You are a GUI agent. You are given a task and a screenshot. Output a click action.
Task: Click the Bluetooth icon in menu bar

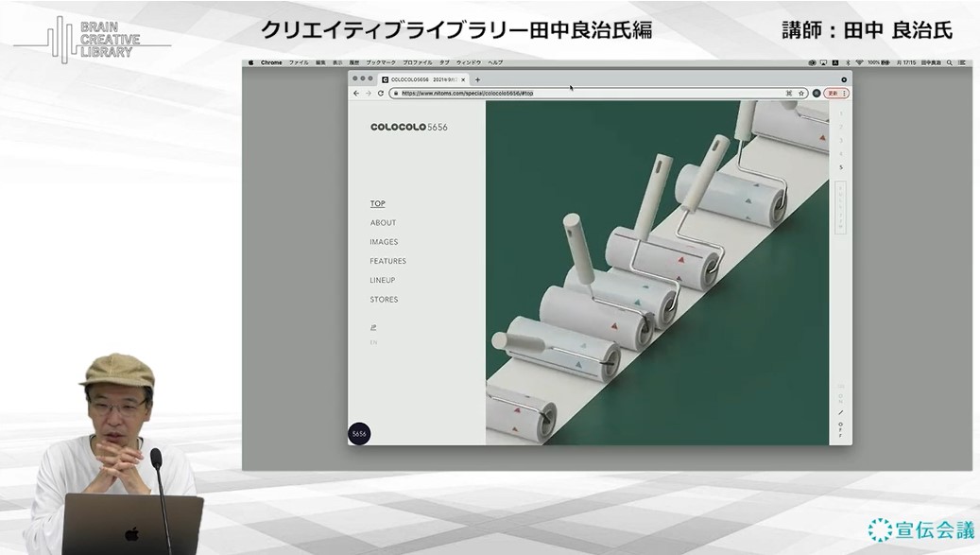pyautogui.click(x=848, y=62)
